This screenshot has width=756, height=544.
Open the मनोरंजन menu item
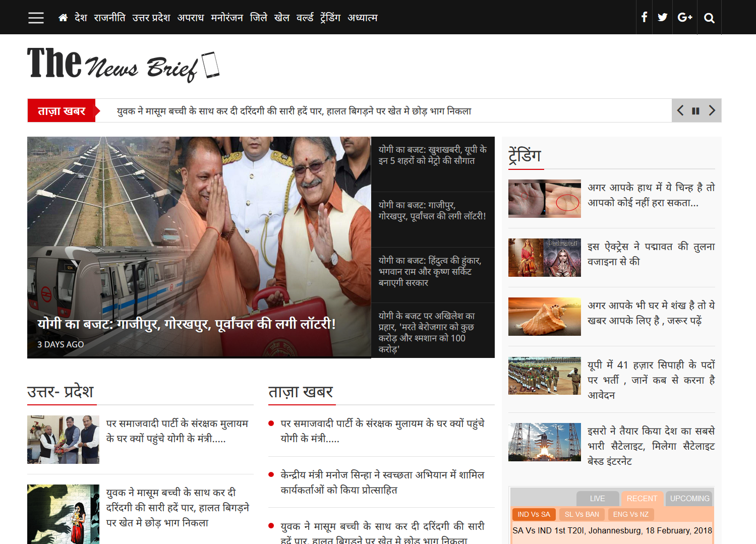(x=226, y=18)
